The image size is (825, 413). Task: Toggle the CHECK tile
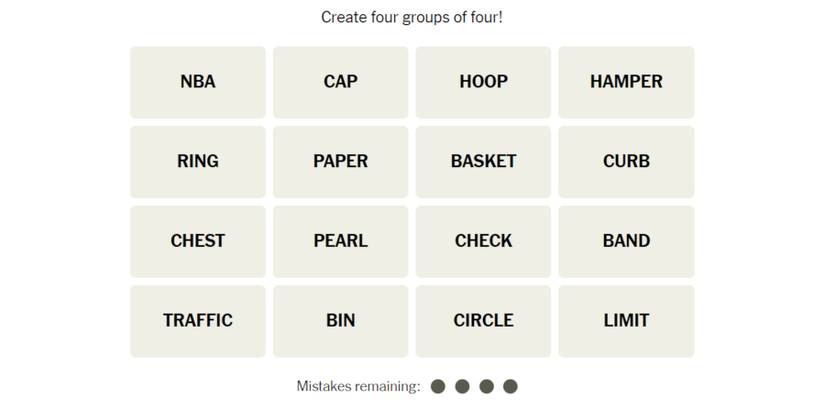pyautogui.click(x=483, y=241)
